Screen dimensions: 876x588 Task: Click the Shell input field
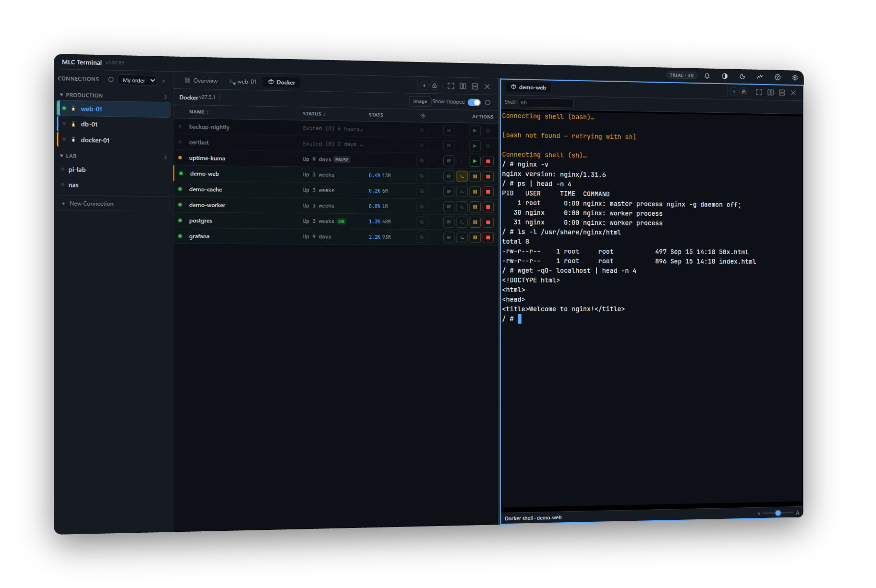click(546, 103)
